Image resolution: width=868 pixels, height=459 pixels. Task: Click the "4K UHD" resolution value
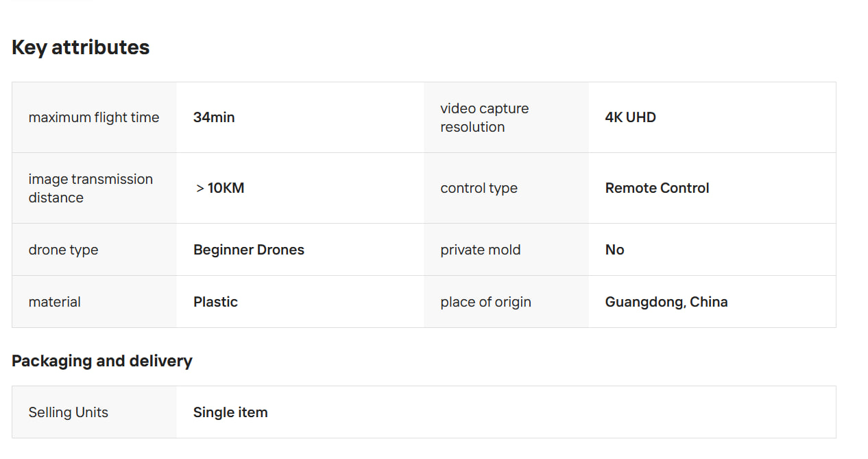pyautogui.click(x=630, y=117)
